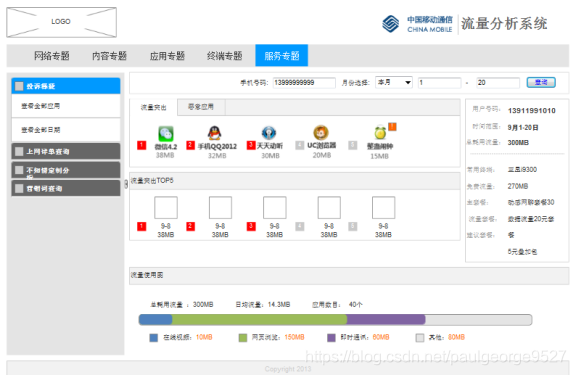Click the green alarm clock app icon

click(x=380, y=133)
